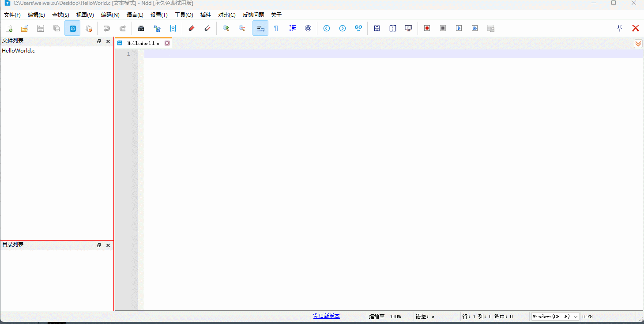Close the 文件列表 panel

(108, 41)
